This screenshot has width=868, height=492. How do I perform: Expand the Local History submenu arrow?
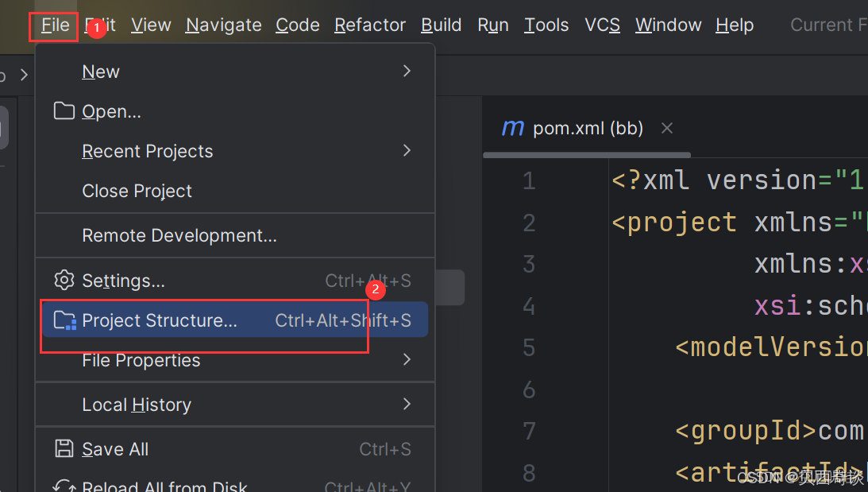tap(407, 404)
